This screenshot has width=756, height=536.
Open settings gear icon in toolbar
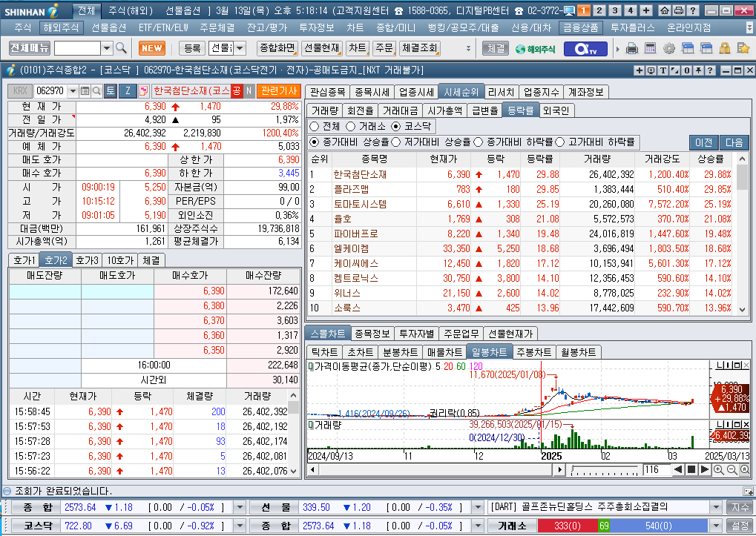point(668,48)
